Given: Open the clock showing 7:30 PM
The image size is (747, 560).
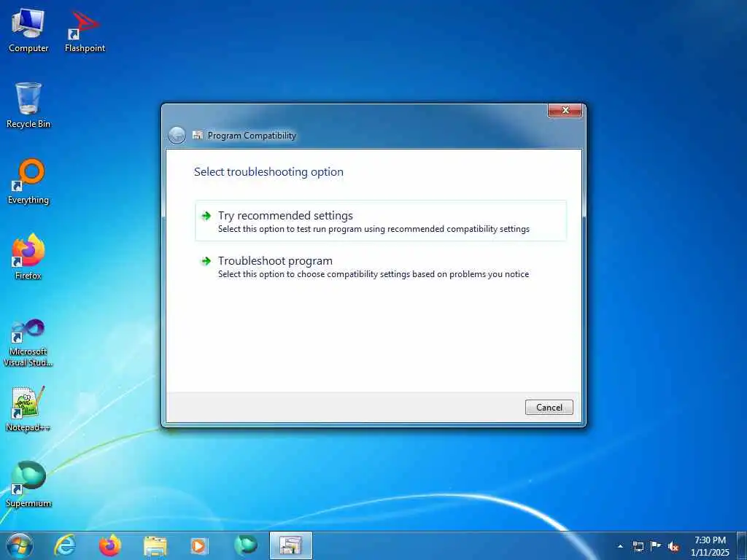Looking at the screenshot, I should point(710,546).
